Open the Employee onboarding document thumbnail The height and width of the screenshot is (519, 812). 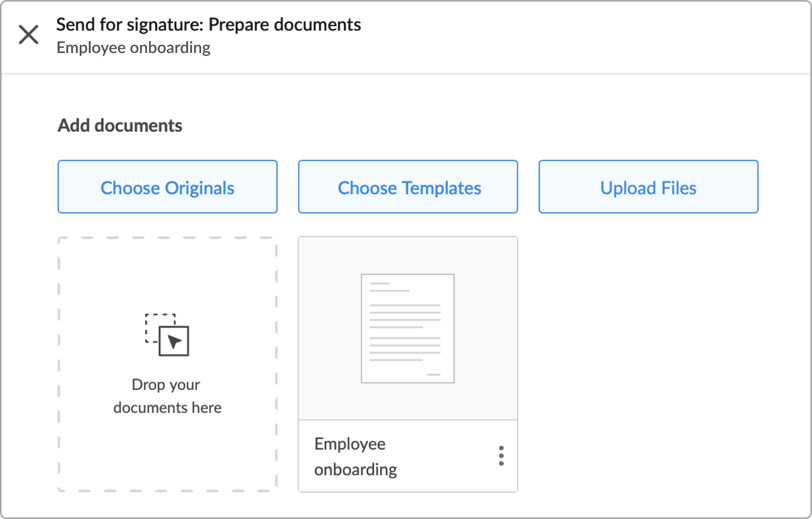tap(408, 328)
